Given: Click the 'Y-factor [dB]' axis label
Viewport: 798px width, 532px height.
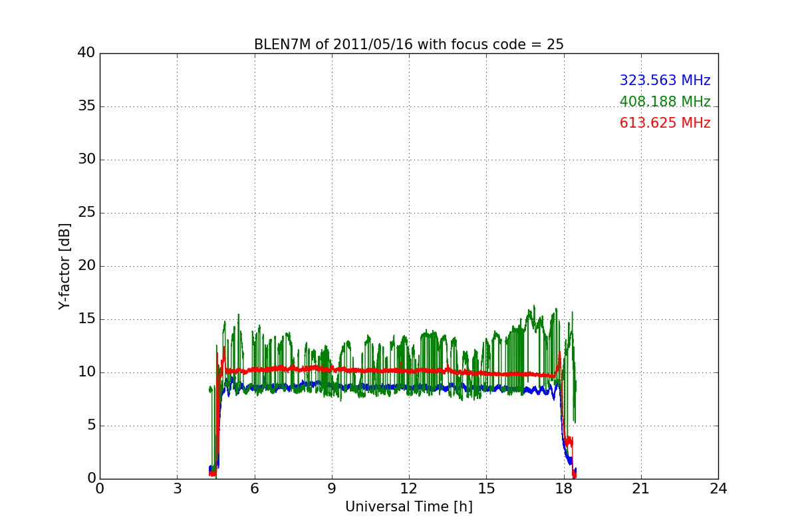Looking at the screenshot, I should pos(64,266).
